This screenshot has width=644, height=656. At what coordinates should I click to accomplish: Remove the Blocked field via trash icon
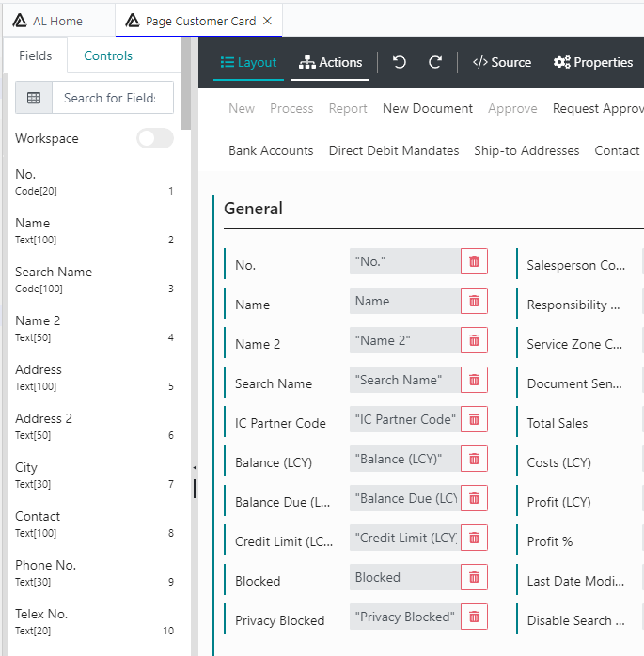click(474, 578)
